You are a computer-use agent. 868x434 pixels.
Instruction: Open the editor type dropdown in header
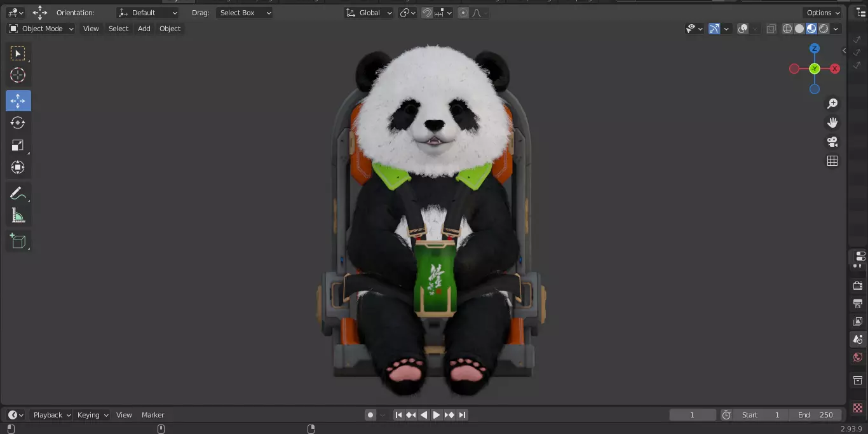tap(15, 13)
